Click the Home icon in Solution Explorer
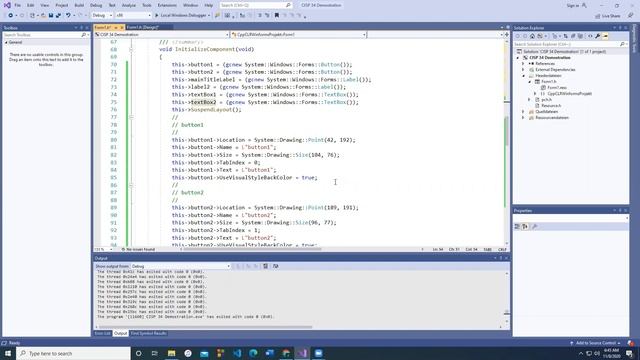Screen dimensions: 640x360 coord(532,36)
